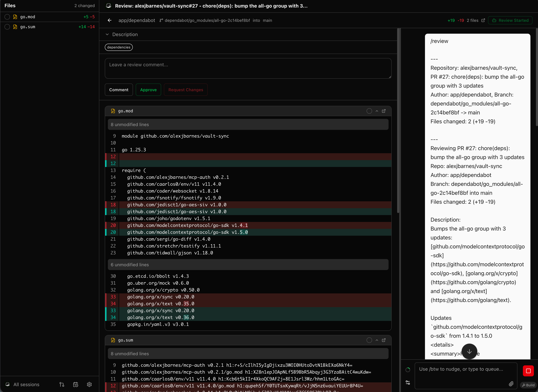Mark go.sum as viewed in the Files sidebar
Image resolution: width=538 pixels, height=392 pixels.
7,27
